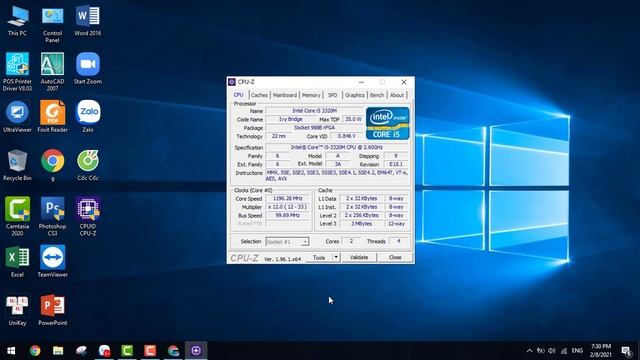Open the CPUID CPU-Z desktop shortcut
The height and width of the screenshot is (360, 640).
click(x=88, y=217)
